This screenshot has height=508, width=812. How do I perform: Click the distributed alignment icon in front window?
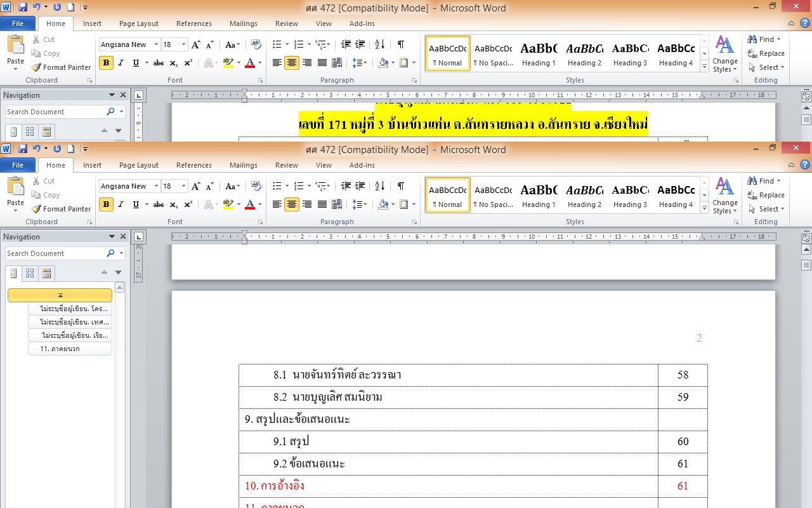pos(337,204)
